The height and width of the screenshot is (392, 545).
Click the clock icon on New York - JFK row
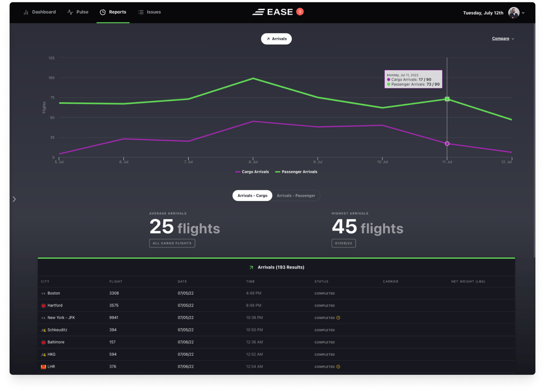pos(338,317)
